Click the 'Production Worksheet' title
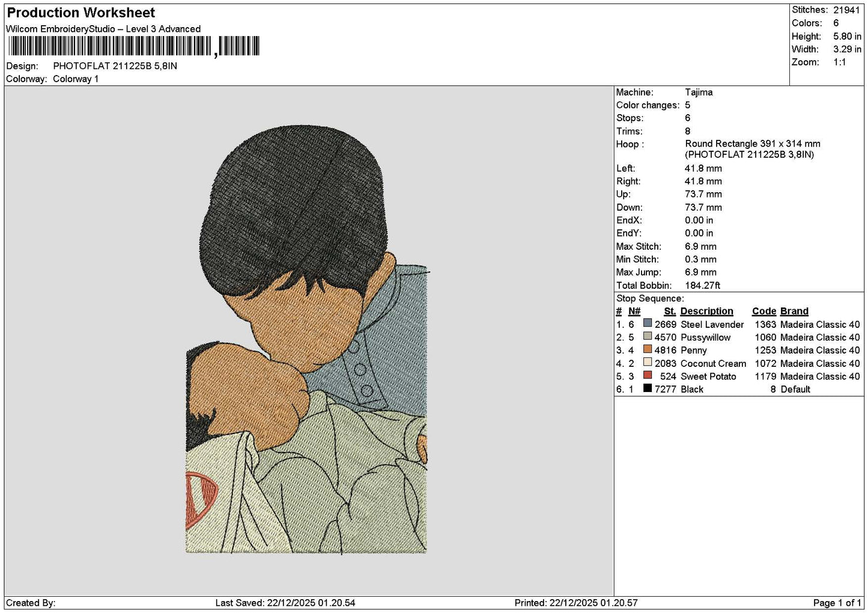The width and height of the screenshot is (868, 613). pyautogui.click(x=81, y=13)
